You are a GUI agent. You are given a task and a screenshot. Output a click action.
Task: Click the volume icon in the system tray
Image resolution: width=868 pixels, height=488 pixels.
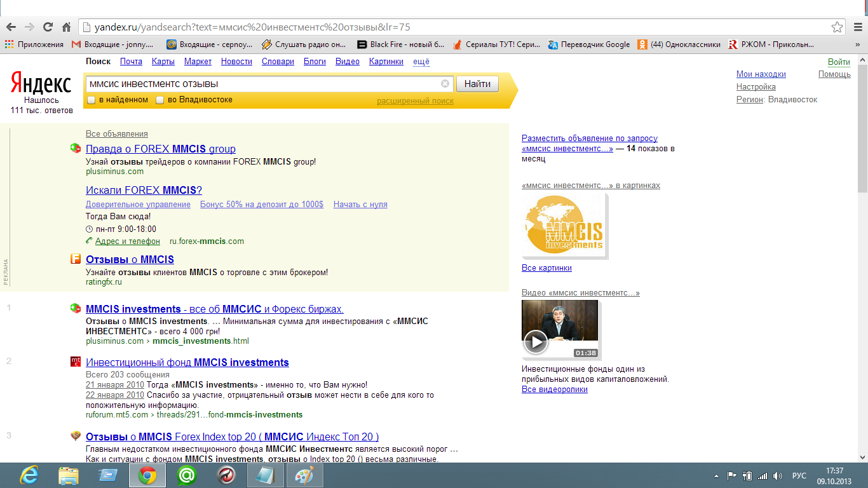coord(777,475)
